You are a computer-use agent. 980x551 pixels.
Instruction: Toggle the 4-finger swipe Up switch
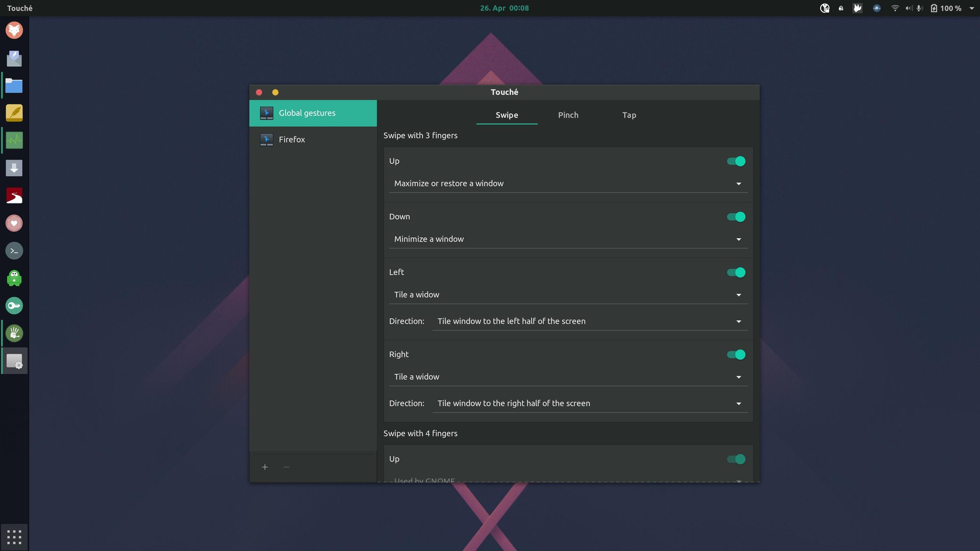click(736, 459)
